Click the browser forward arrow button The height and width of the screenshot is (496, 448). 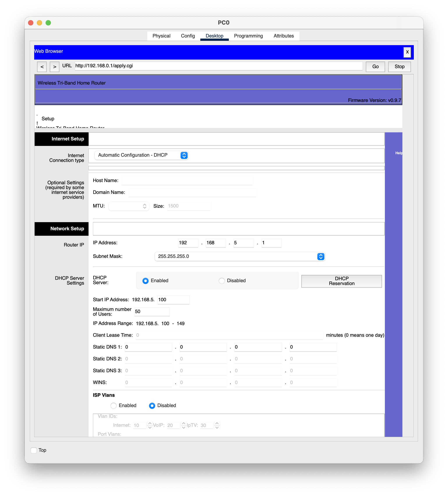54,67
